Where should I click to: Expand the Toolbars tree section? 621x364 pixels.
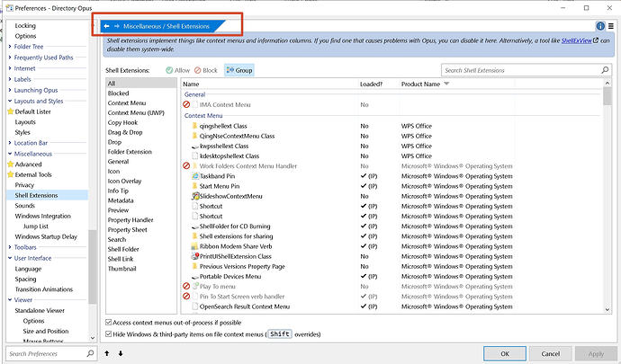10,246
